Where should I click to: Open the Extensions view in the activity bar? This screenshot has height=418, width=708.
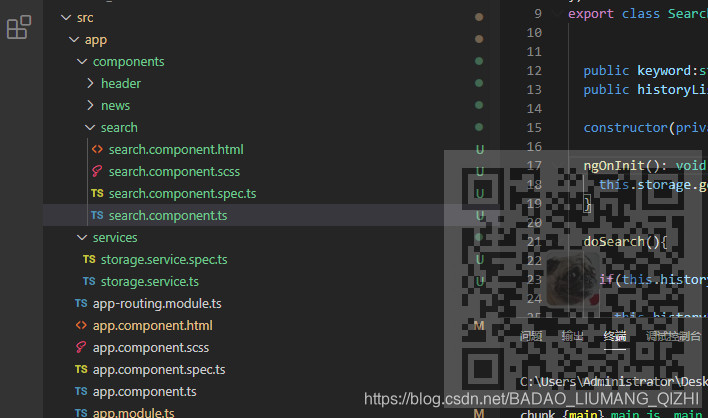coord(19,27)
